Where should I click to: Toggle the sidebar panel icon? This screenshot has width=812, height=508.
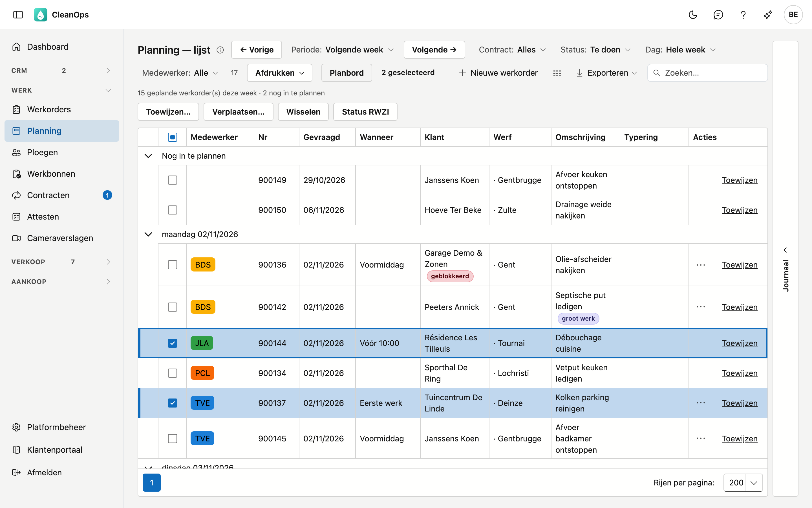pos(18,14)
